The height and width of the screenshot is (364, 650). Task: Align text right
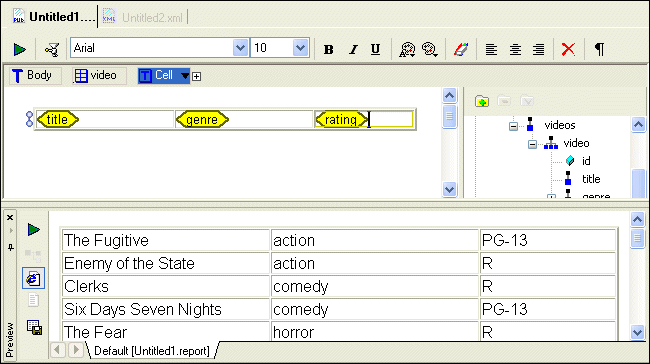point(538,49)
